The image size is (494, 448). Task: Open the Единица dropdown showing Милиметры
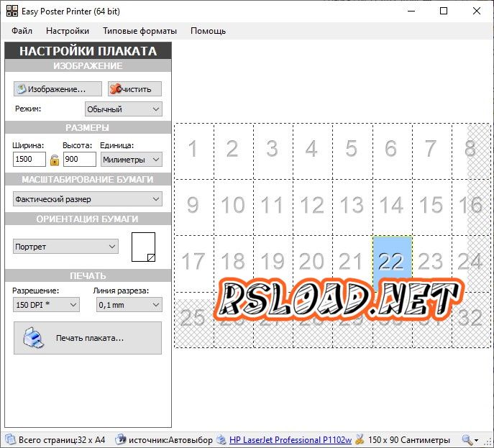tap(132, 160)
